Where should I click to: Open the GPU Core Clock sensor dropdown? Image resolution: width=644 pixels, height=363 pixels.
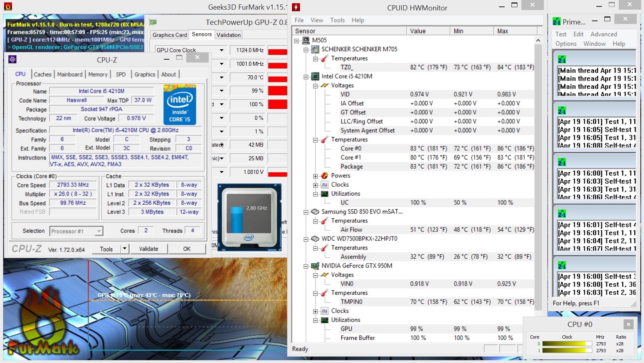pyautogui.click(x=221, y=50)
